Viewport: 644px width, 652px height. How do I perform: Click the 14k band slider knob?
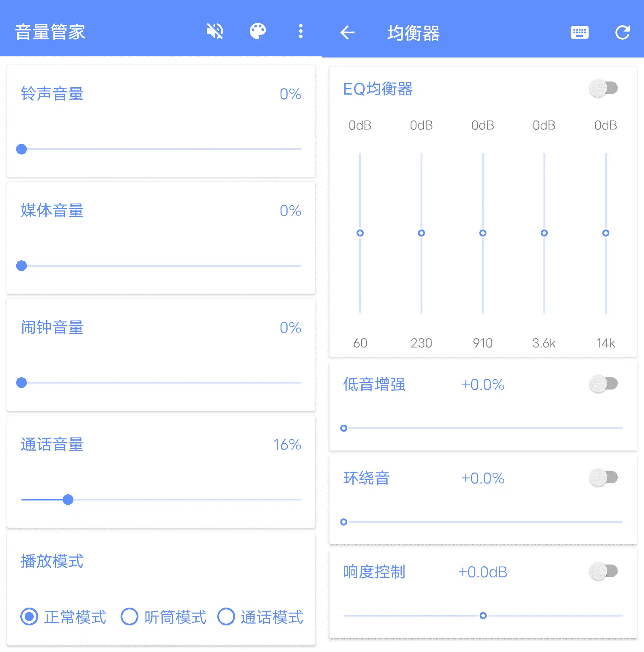pyautogui.click(x=606, y=233)
